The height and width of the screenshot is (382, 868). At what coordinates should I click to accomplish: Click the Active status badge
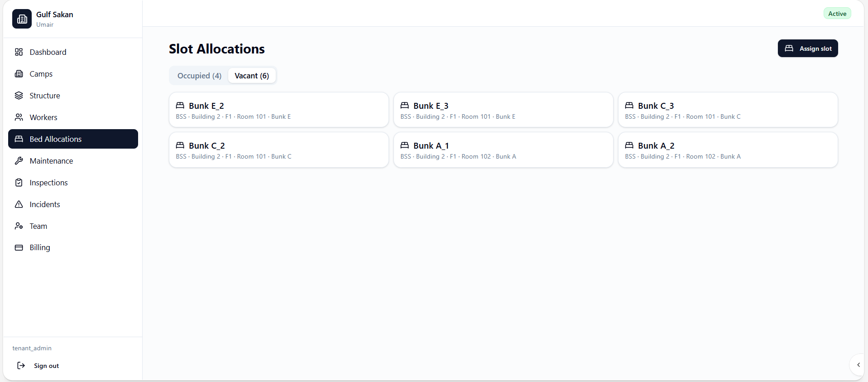coord(837,14)
